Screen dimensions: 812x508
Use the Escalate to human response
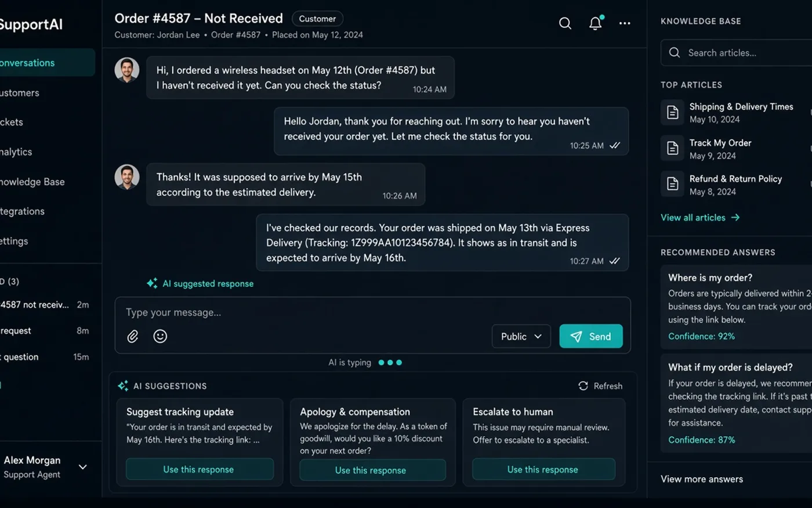pos(543,469)
